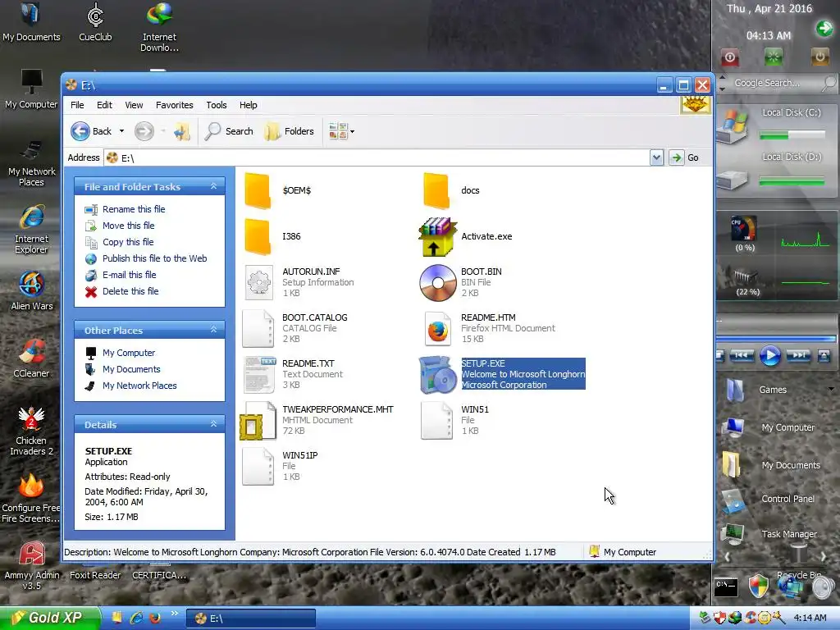The height and width of the screenshot is (630, 840).
Task: Open the Help menu
Action: pyautogui.click(x=248, y=105)
